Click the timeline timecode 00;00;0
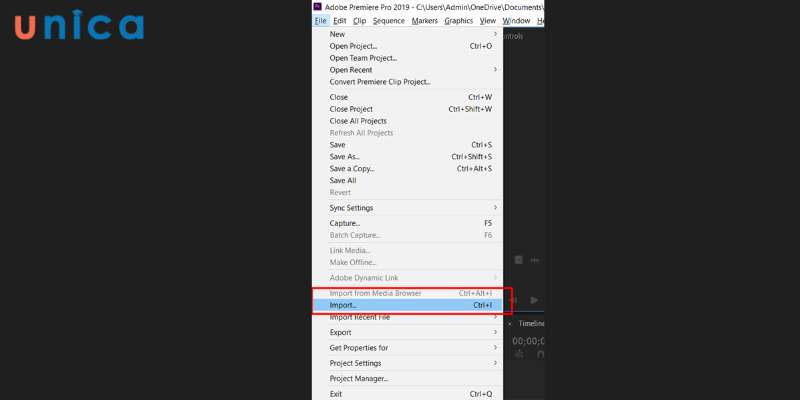This screenshot has width=800, height=400. tap(529, 341)
